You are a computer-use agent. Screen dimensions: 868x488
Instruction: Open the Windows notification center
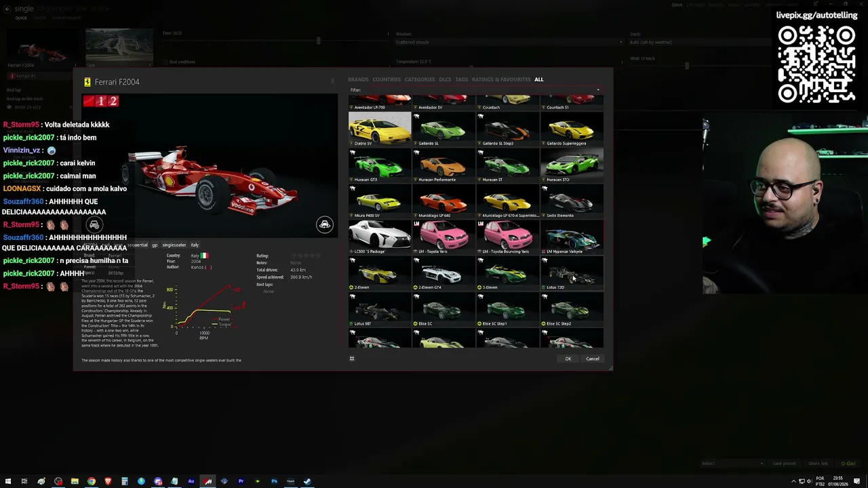pyautogui.click(x=857, y=481)
